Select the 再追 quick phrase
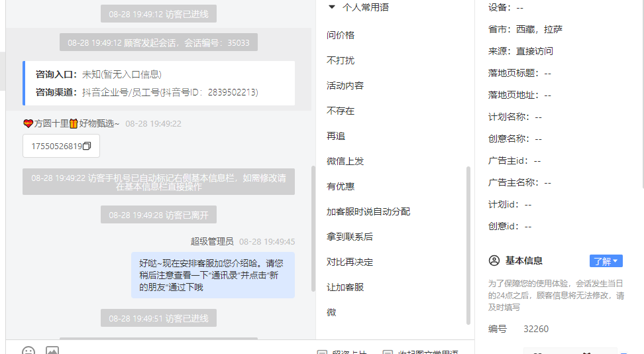 point(335,136)
